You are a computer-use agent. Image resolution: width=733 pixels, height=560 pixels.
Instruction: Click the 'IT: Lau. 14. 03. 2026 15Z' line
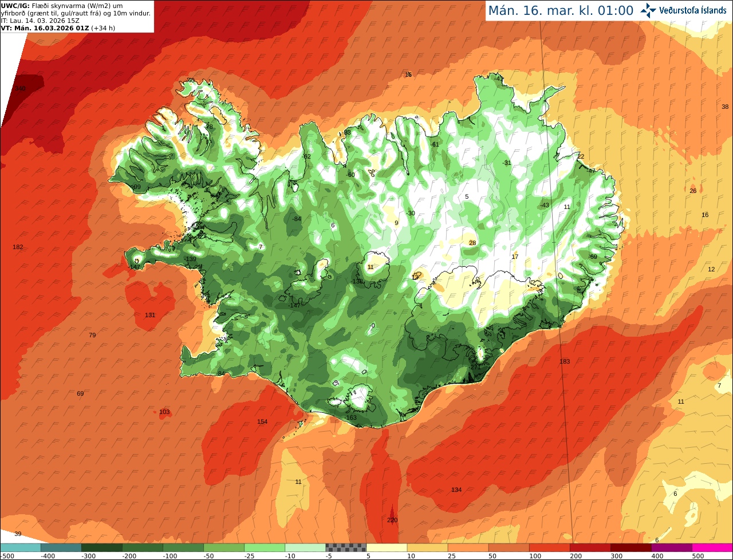click(x=40, y=21)
